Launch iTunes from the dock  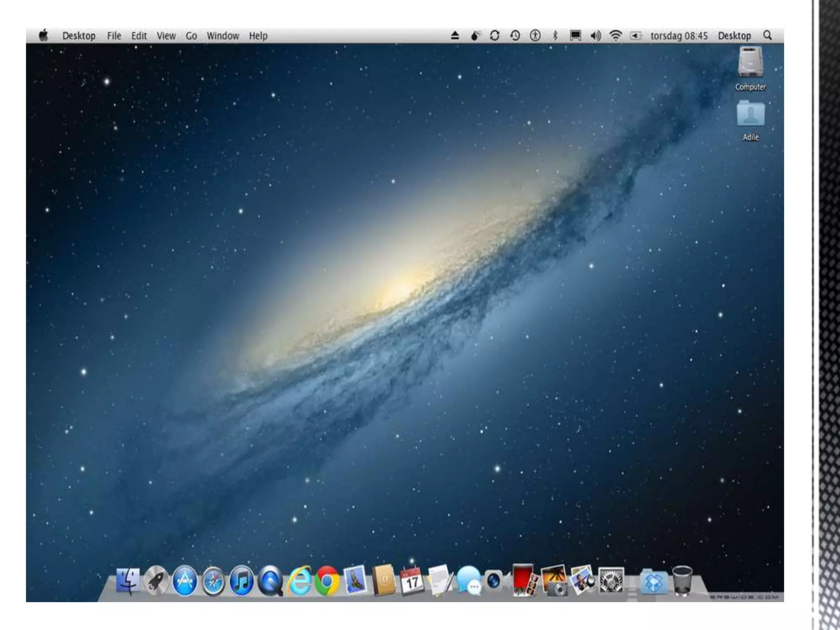[x=242, y=582]
